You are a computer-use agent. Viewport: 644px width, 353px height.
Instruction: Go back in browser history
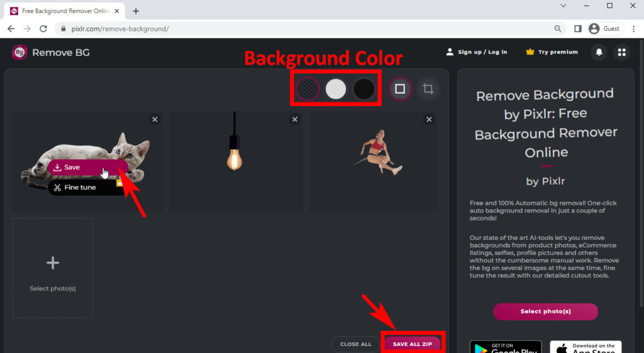click(11, 29)
